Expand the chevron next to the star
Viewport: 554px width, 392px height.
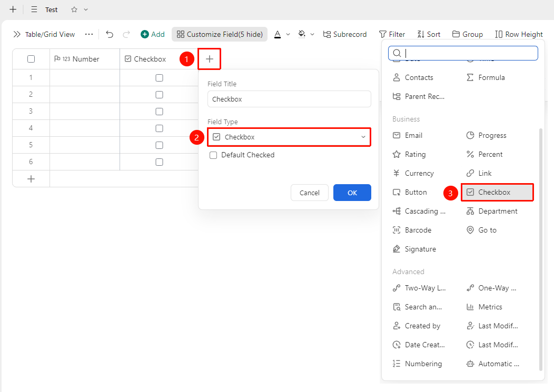click(86, 9)
